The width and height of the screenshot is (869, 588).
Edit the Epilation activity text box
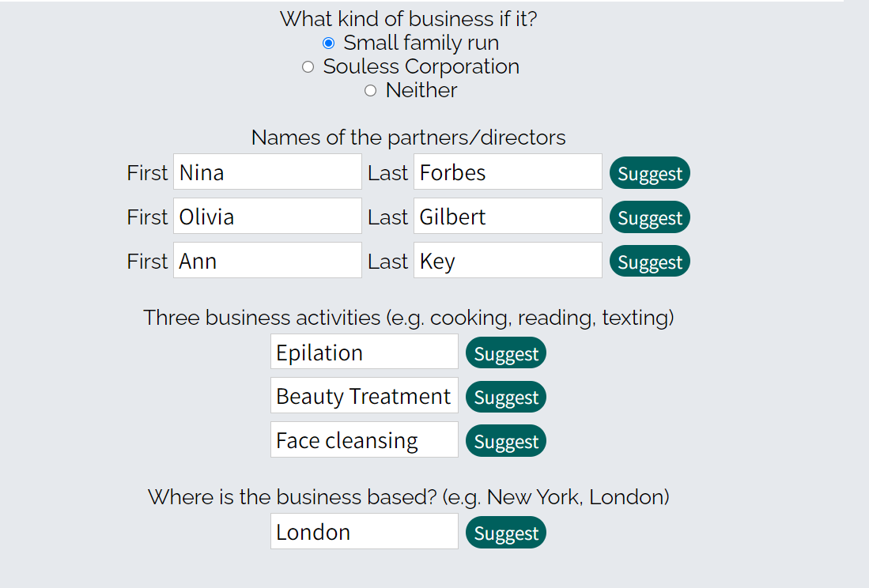[364, 352]
